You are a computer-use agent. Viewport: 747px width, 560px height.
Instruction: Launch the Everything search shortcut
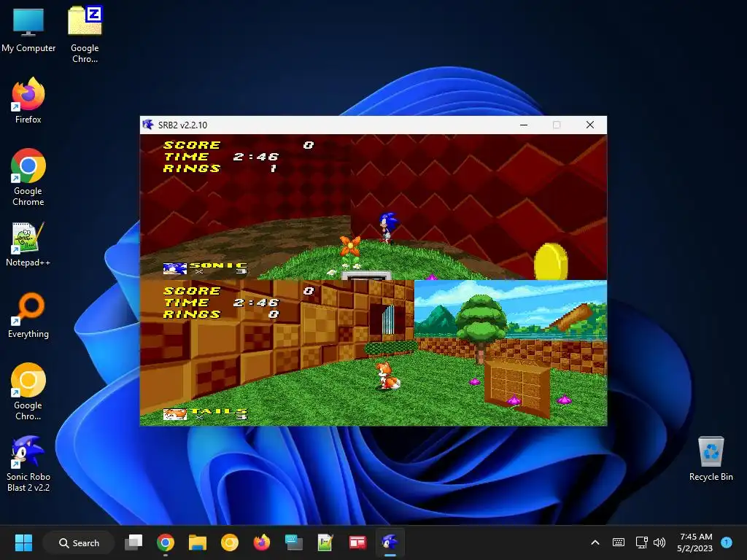(28, 315)
